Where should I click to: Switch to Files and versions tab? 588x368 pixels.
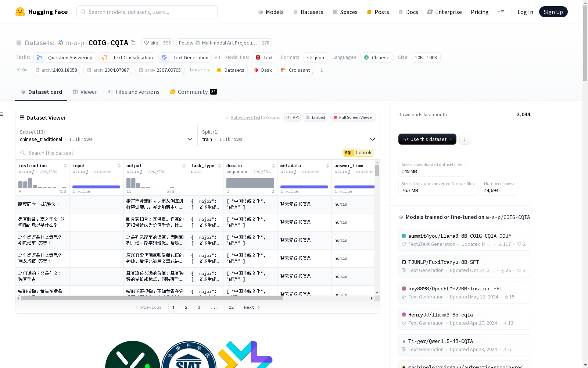pos(133,92)
